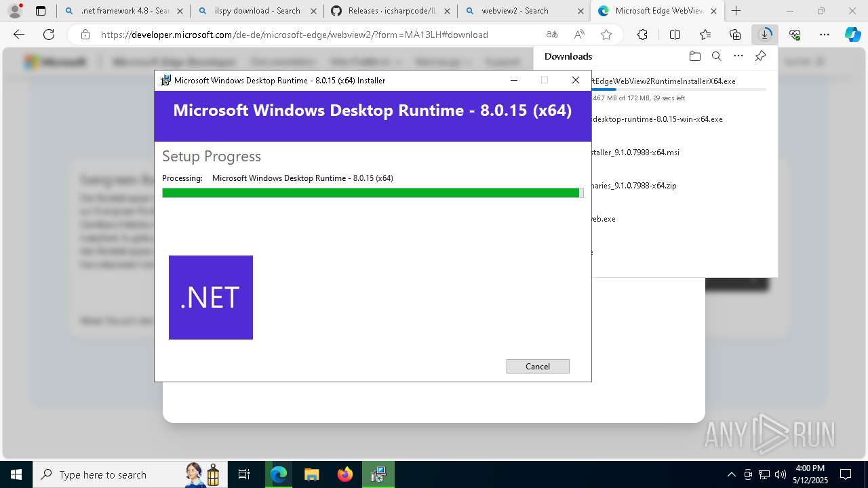Cancel the .NET Desktop Runtime setup

538,366
